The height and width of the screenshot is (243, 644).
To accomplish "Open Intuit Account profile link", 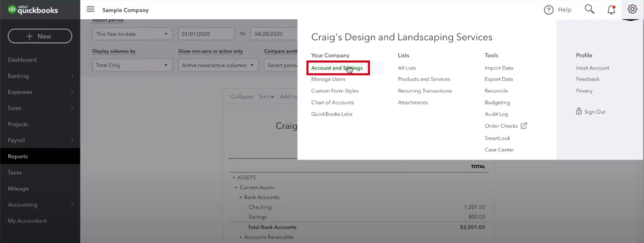I will [x=592, y=68].
